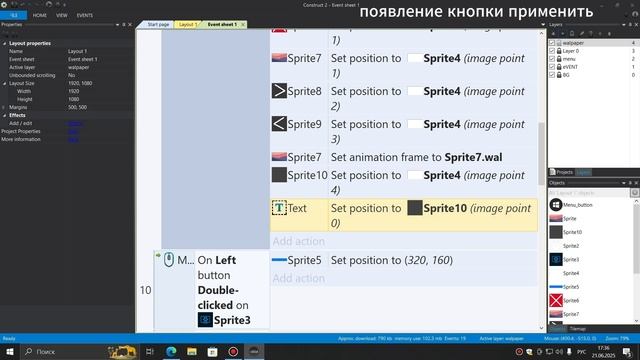
Task: Switch to the Layout 1 tab
Action: [188, 24]
